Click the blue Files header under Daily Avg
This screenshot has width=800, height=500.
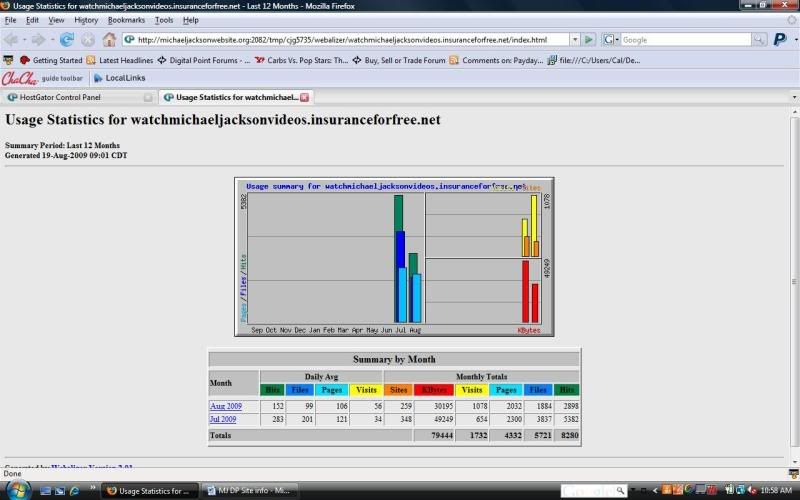coord(299,390)
